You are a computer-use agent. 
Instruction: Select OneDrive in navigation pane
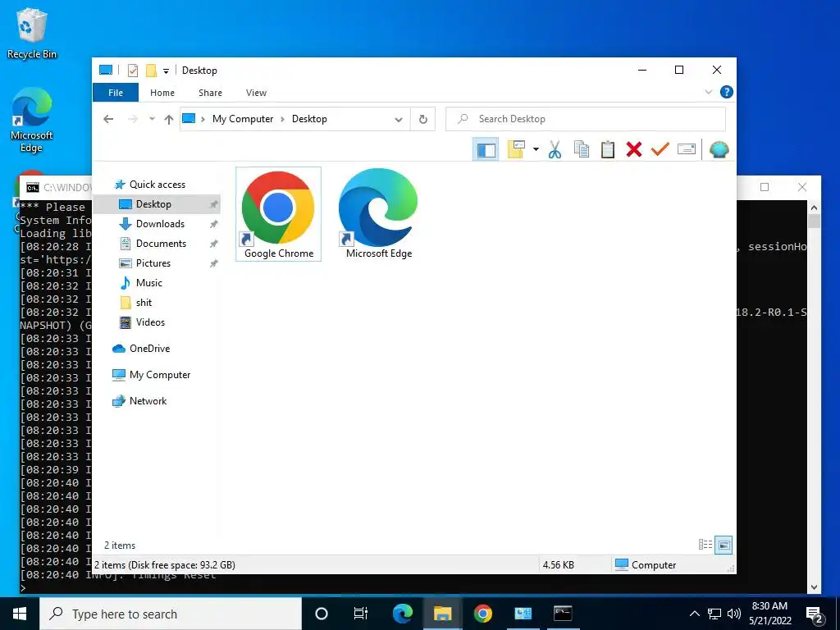[x=141, y=349]
